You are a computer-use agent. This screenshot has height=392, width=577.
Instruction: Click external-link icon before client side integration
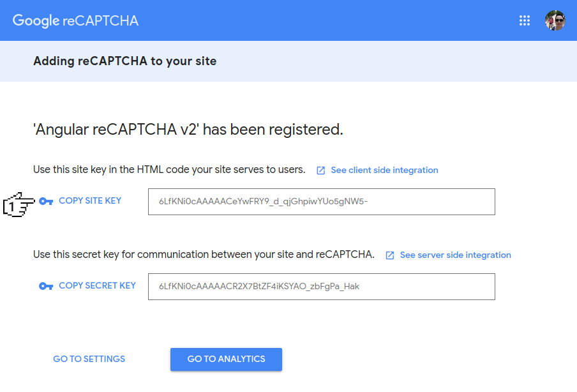click(x=321, y=170)
